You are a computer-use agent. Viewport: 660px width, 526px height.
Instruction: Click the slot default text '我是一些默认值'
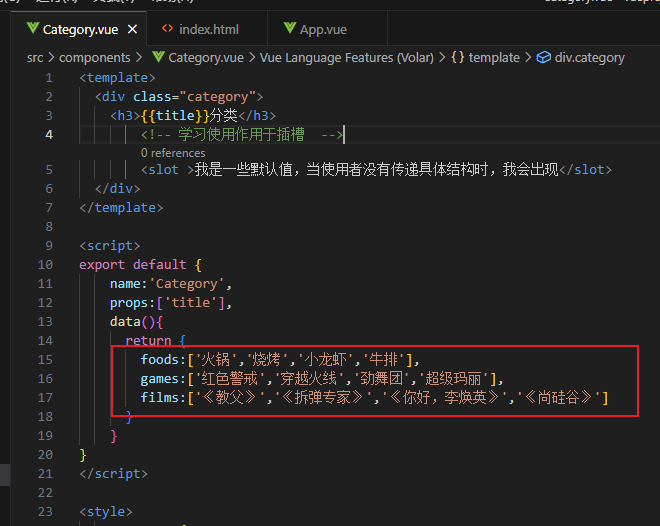click(243, 170)
